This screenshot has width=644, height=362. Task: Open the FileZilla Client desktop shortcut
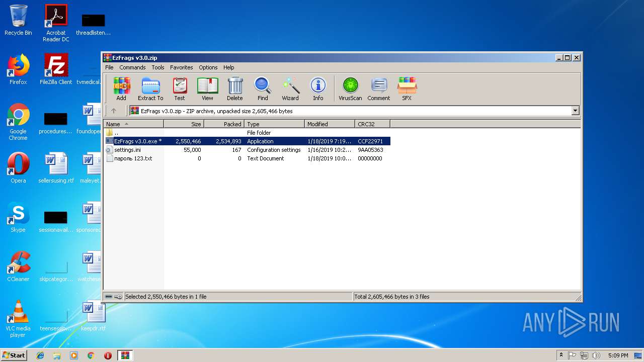(56, 69)
